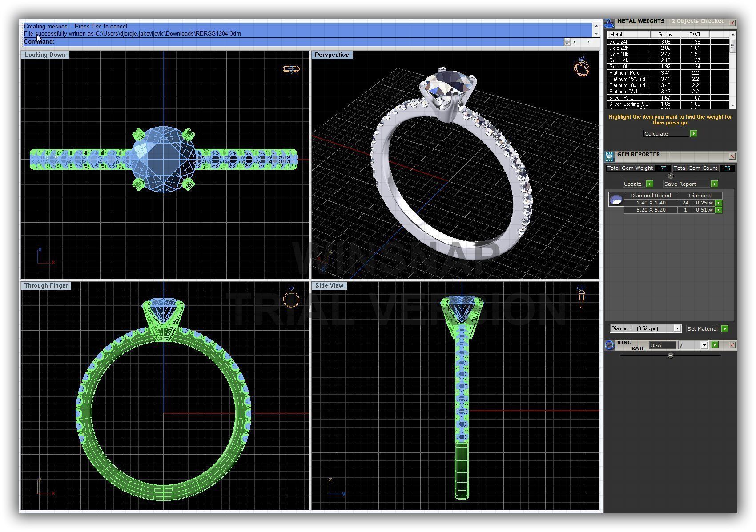Select the Silver, Sterling row
Image resolution: width=756 pixels, height=532 pixels.
tap(668, 104)
